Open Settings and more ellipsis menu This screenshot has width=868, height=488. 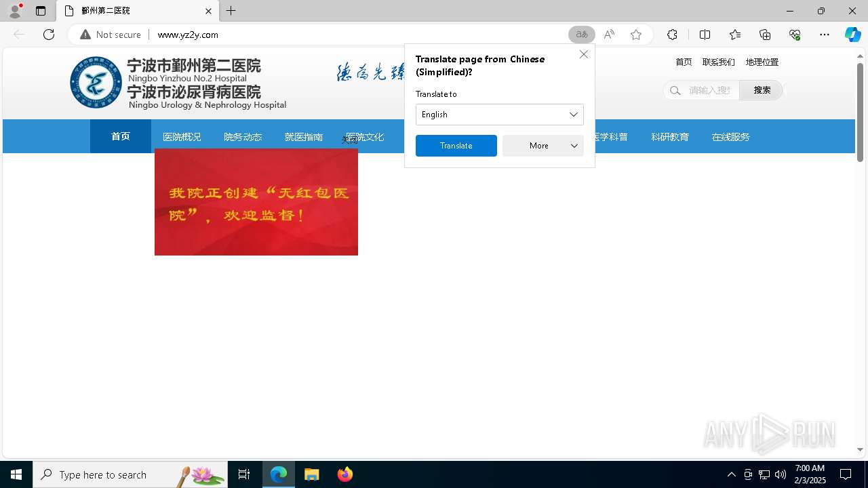(825, 35)
